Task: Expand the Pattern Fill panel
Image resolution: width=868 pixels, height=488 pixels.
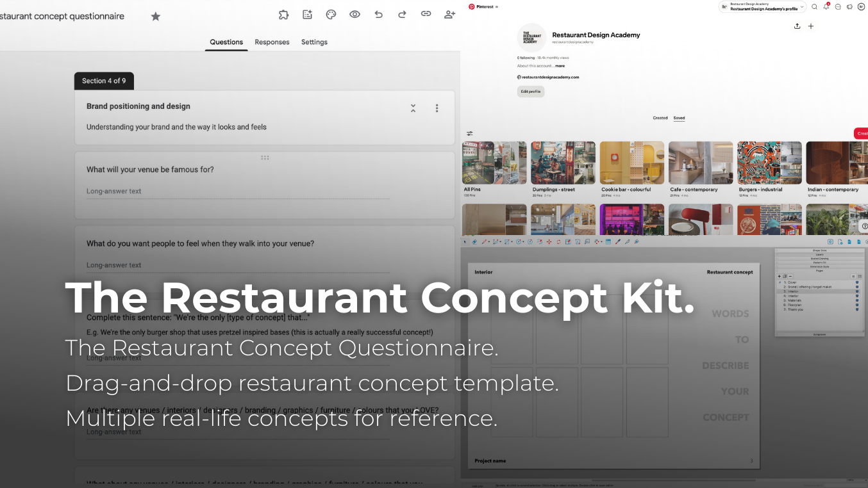Action: [x=819, y=263]
